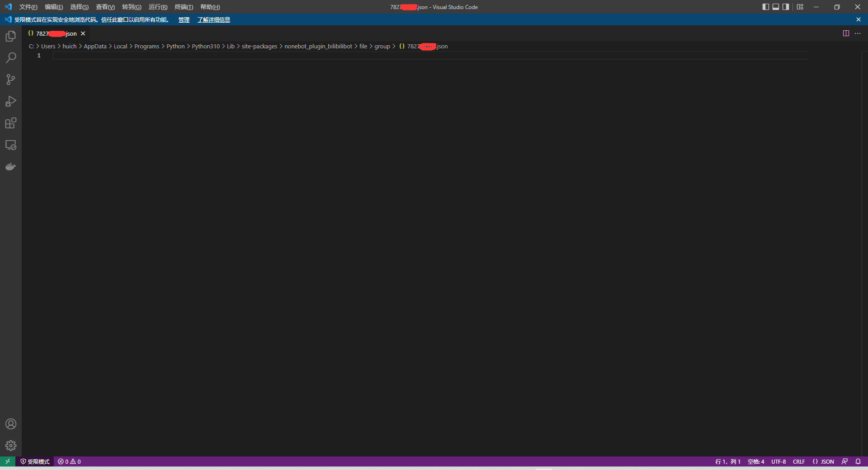Image resolution: width=868 pixels, height=470 pixels.
Task: Open the Docker extension icon
Action: point(10,166)
